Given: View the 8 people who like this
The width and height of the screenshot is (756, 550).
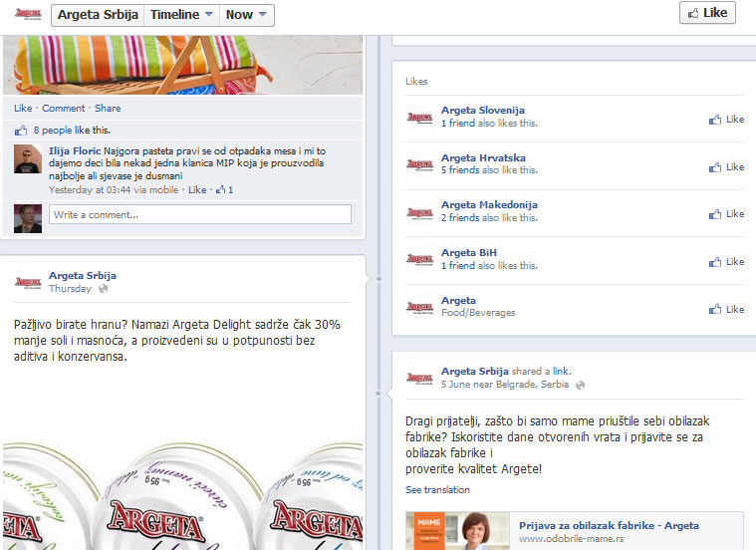Looking at the screenshot, I should click(x=52, y=131).
